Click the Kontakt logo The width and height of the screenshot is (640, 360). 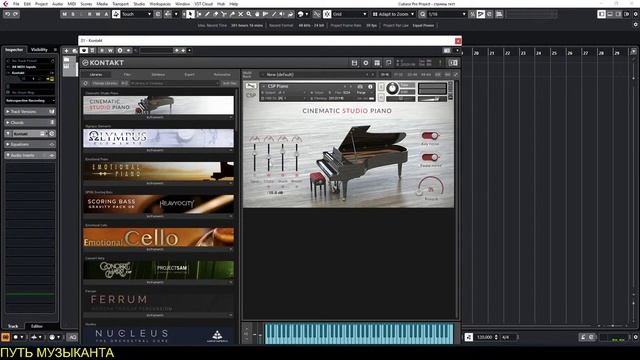(x=103, y=63)
